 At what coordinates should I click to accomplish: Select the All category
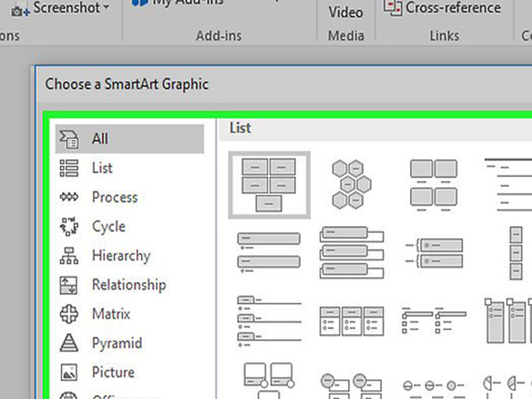130,139
